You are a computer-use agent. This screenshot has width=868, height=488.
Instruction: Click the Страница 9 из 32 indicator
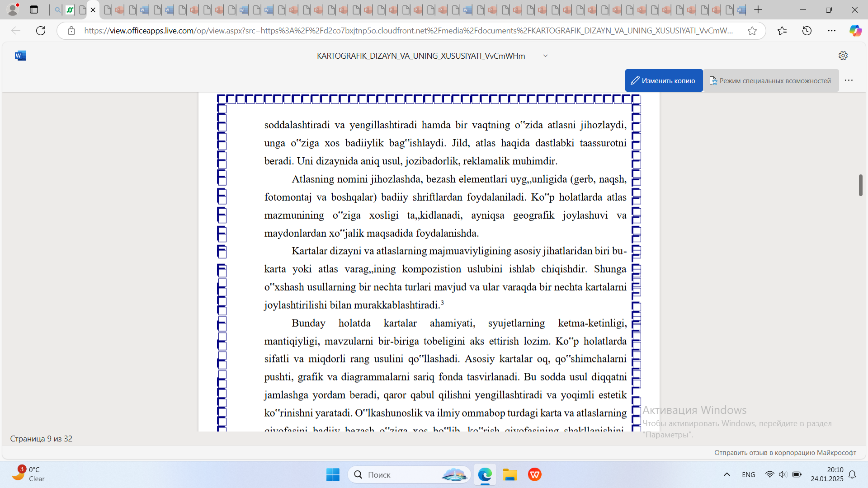click(41, 439)
